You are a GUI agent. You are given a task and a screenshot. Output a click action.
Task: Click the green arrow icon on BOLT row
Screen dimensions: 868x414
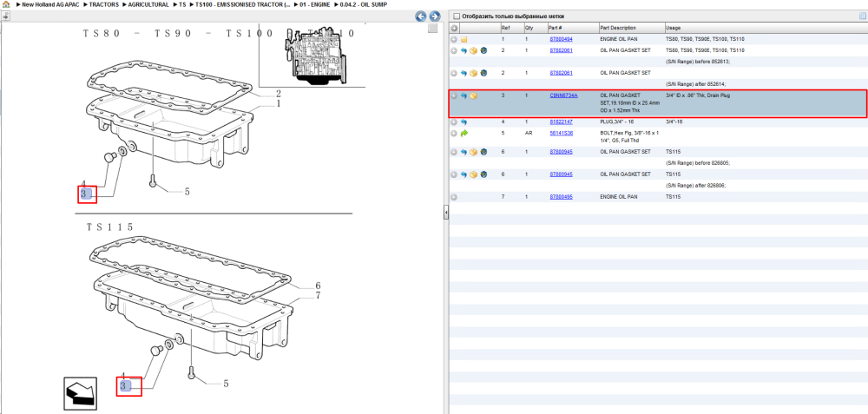pyautogui.click(x=464, y=134)
